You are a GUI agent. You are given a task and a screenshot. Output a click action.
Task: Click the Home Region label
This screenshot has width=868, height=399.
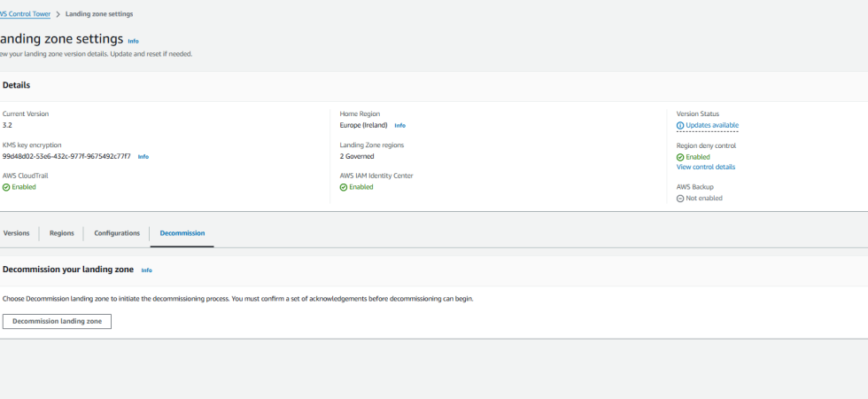[x=360, y=113]
